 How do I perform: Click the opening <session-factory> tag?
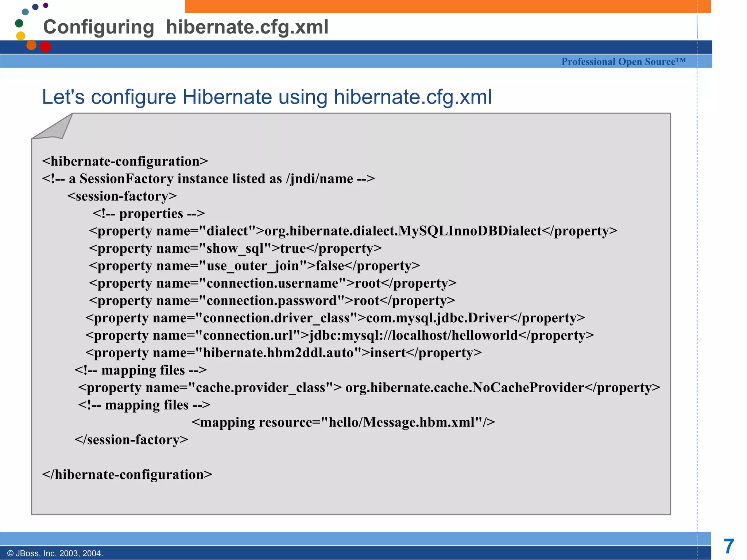coord(122,196)
